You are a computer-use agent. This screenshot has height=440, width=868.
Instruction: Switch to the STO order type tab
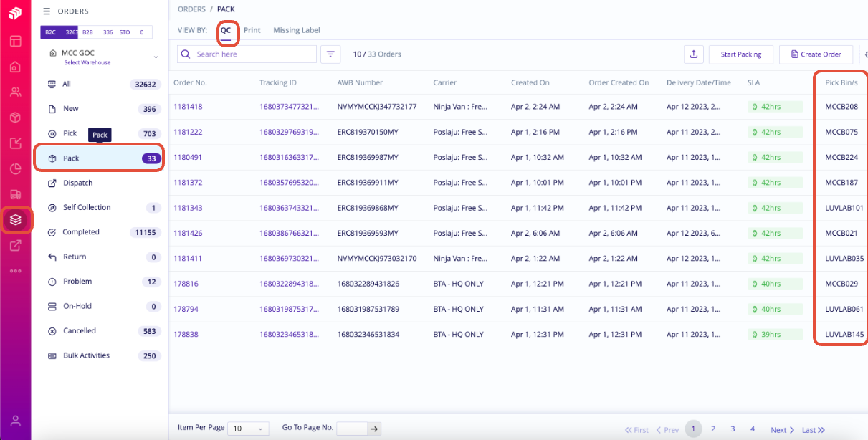coord(134,32)
